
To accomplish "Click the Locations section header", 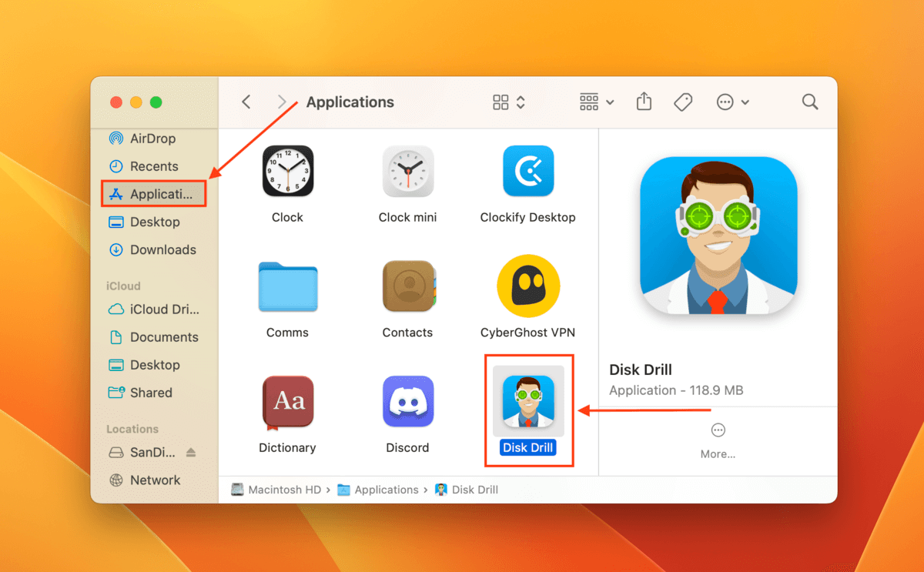I will pyautogui.click(x=132, y=429).
